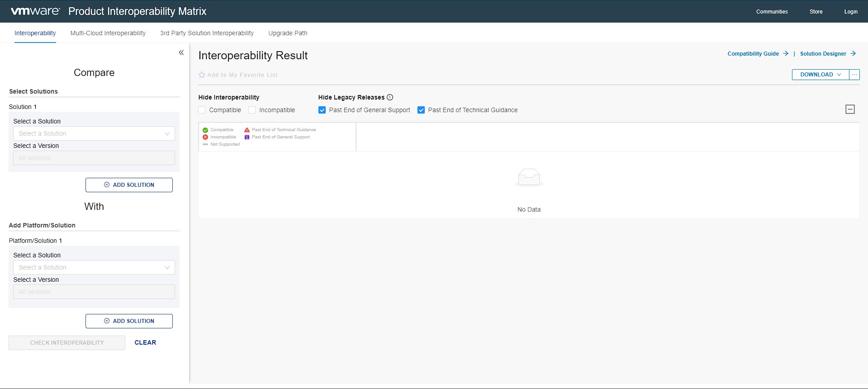Click the Past End of General Support legend icon
The width and height of the screenshot is (868, 389).
[247, 137]
